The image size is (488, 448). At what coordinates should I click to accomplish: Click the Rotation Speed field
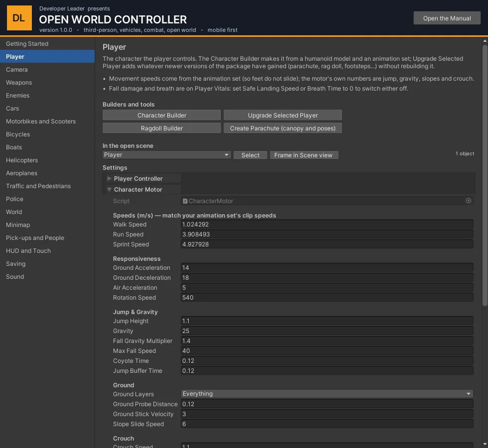click(327, 298)
